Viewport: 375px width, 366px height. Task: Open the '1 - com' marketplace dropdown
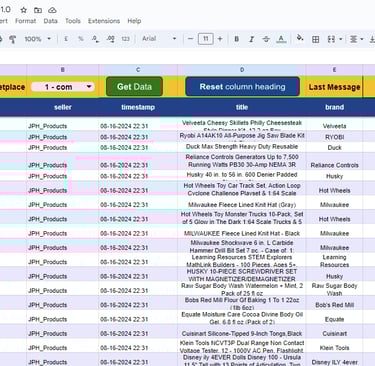pos(63,87)
